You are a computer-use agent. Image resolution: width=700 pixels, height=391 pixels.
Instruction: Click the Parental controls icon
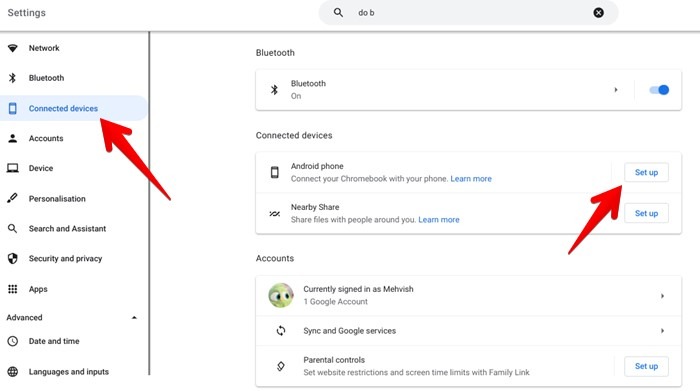click(x=281, y=366)
